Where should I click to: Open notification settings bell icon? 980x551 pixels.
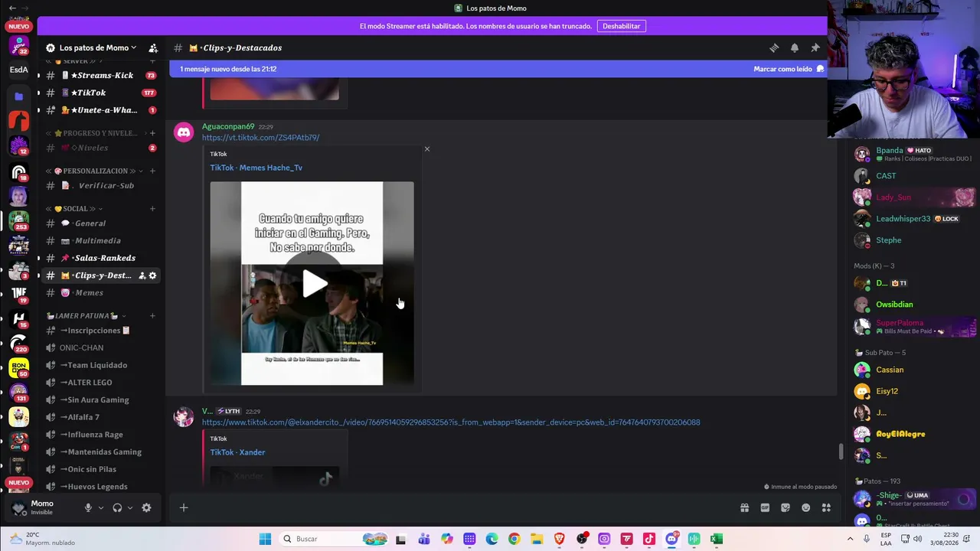pos(795,47)
